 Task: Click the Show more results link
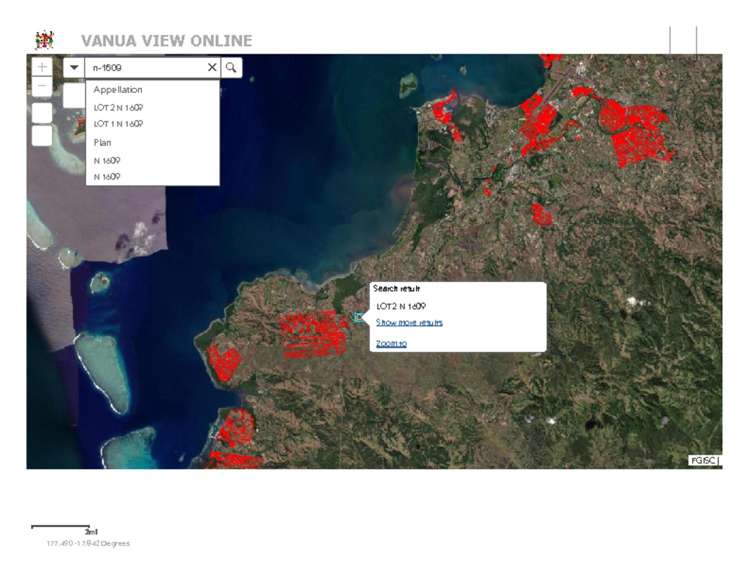[409, 322]
